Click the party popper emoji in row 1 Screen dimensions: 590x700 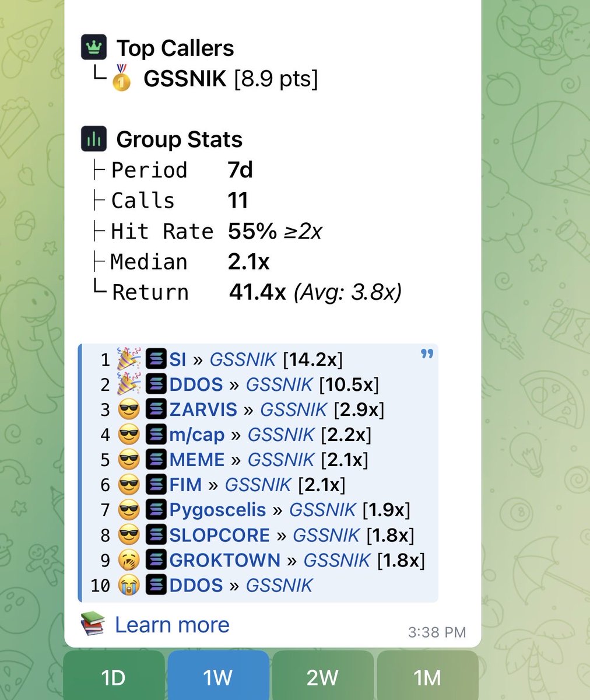coord(129,359)
